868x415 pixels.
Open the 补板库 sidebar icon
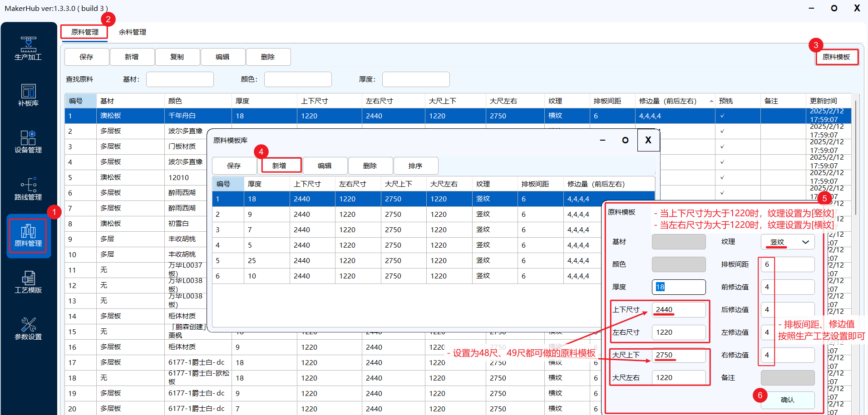(x=28, y=95)
